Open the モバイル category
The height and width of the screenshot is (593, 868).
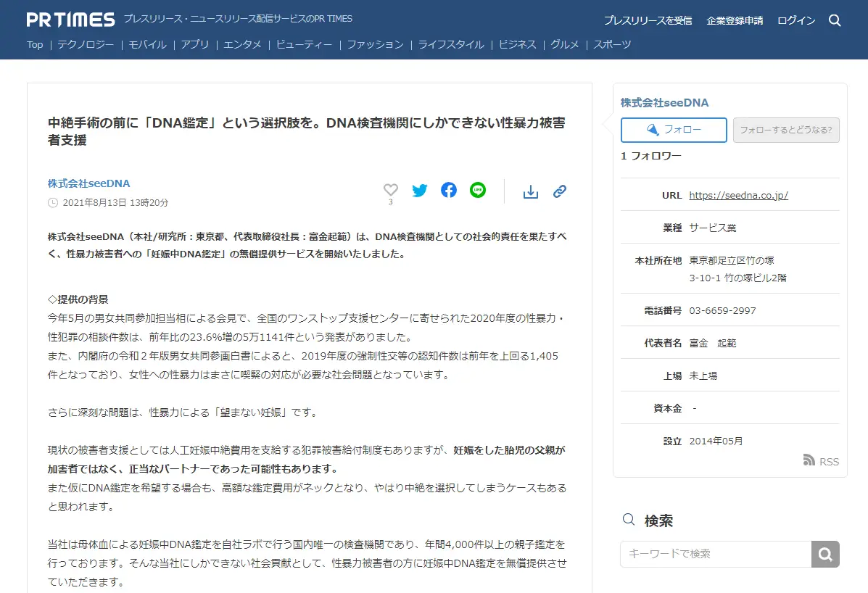[148, 45]
